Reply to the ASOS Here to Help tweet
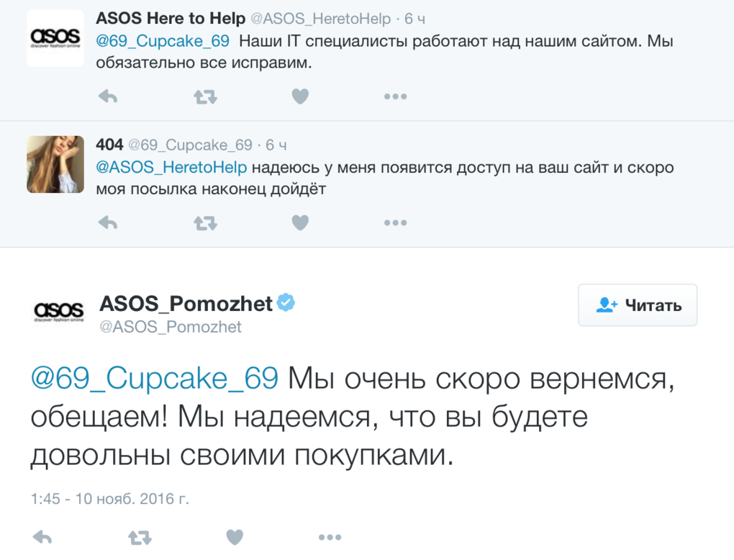Image resolution: width=734 pixels, height=560 pixels. coord(108,96)
